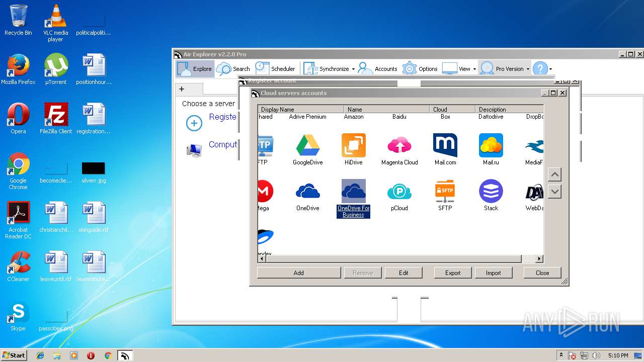Click the Baidu cloud label
The image size is (644, 362).
(x=399, y=117)
